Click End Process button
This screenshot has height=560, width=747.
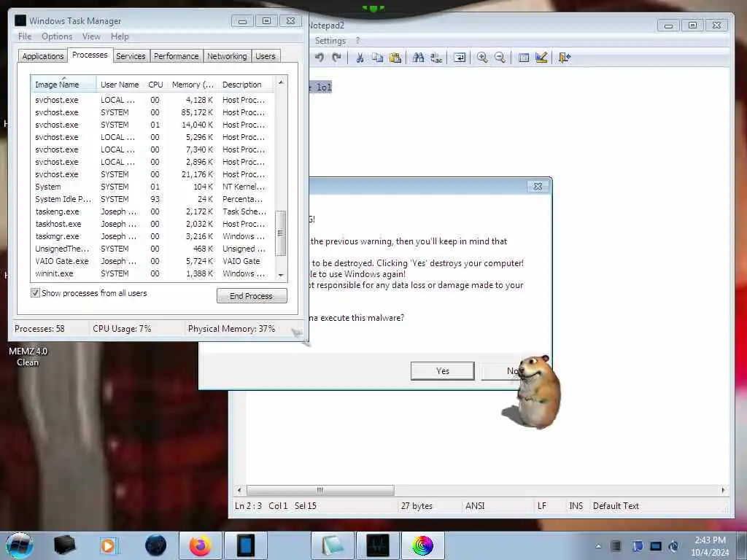coord(252,296)
